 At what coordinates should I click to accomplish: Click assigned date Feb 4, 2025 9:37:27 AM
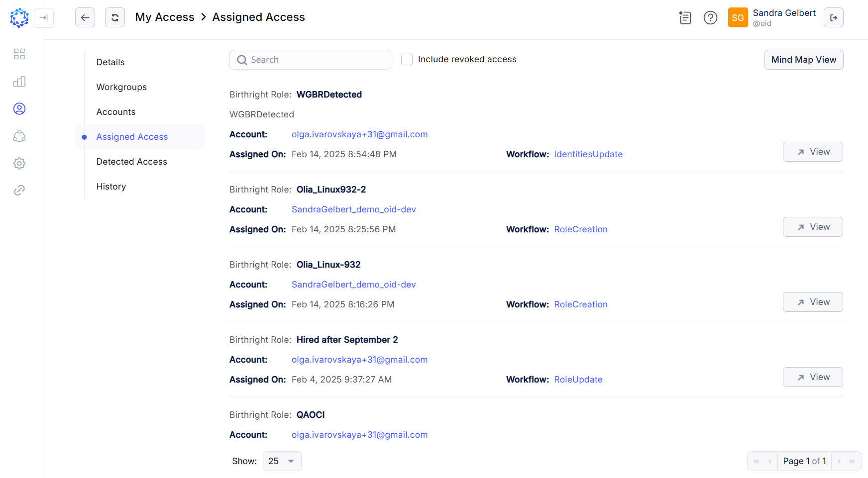point(341,380)
